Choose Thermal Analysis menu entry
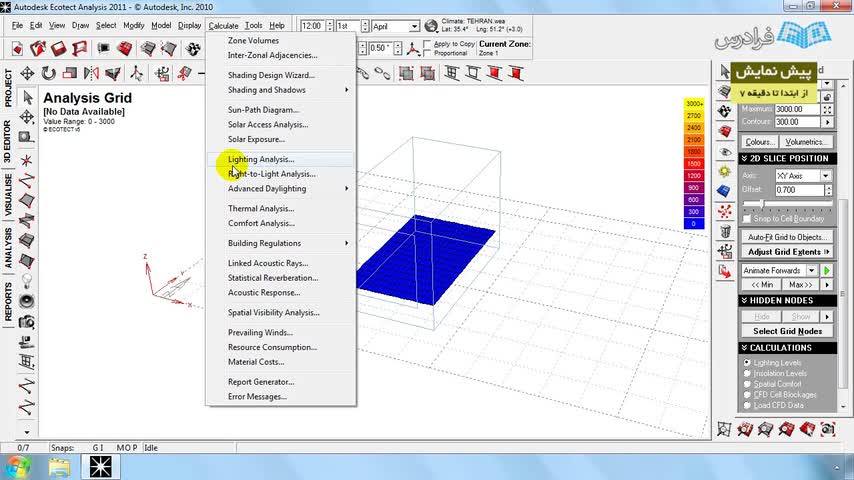This screenshot has width=854, height=480. tap(281, 208)
